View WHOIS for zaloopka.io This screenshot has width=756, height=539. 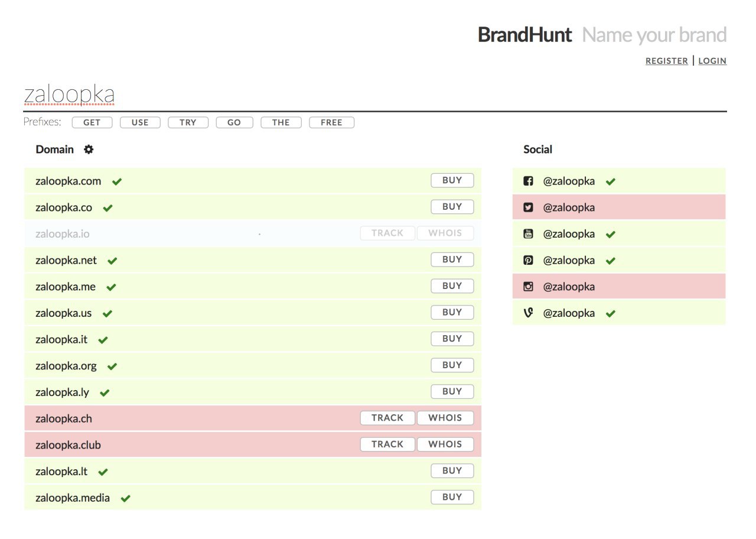click(445, 233)
